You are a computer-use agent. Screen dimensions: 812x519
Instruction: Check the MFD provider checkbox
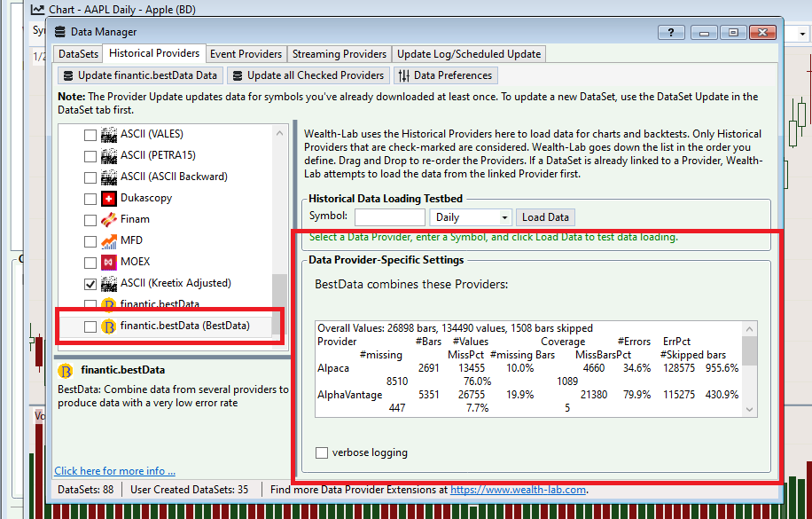[x=90, y=241]
